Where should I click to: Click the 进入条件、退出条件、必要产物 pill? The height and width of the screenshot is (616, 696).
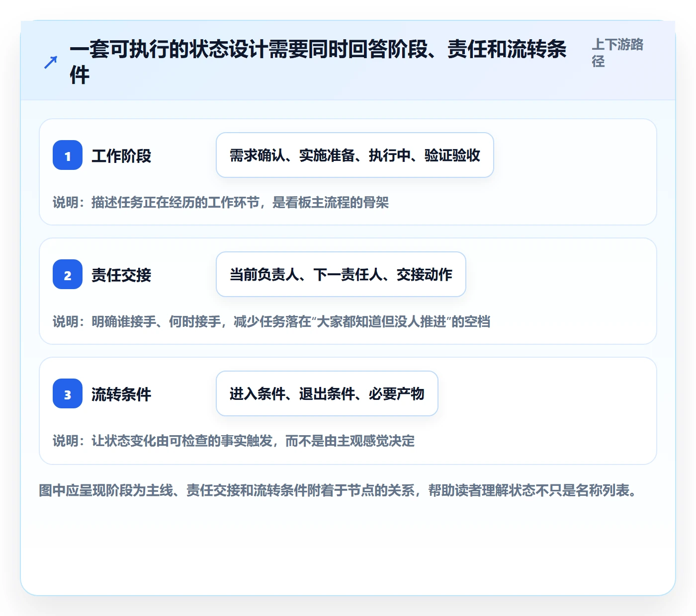pyautogui.click(x=327, y=393)
